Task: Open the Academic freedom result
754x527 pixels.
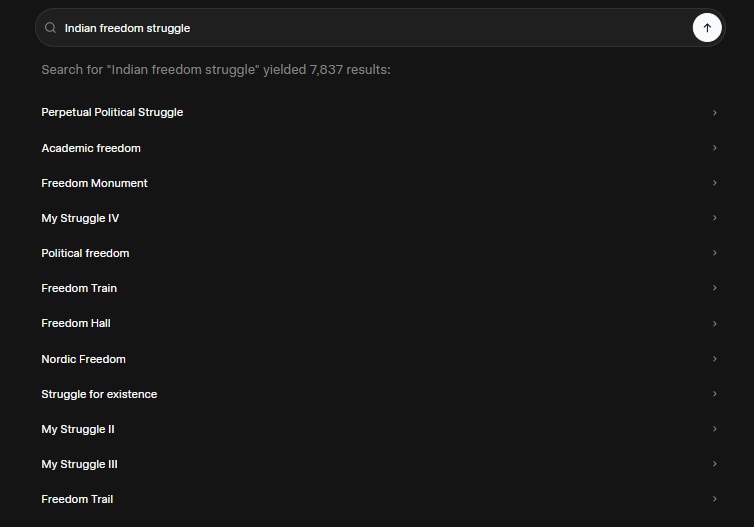Action: (x=91, y=148)
